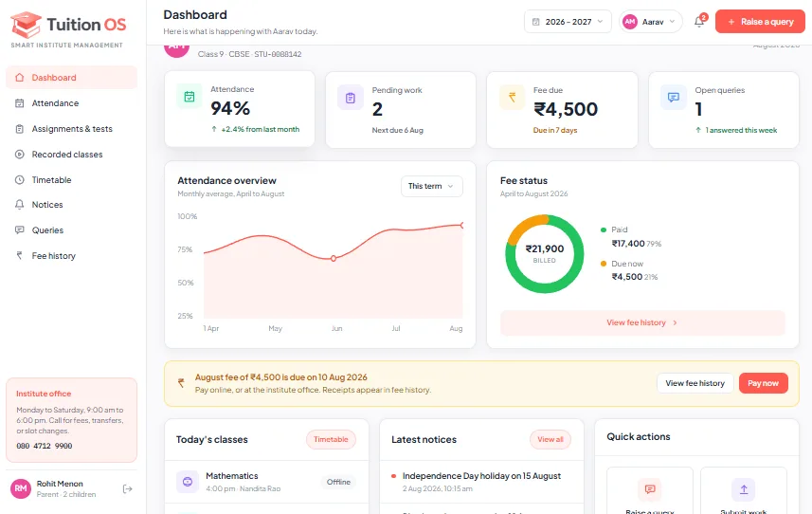The width and height of the screenshot is (812, 514).
Task: Click the Raise a query quick action icon
Action: (650, 489)
